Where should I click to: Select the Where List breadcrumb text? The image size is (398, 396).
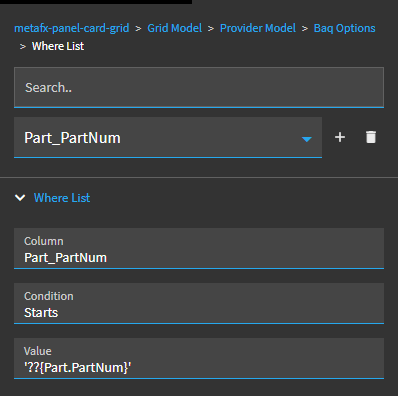pos(58,46)
